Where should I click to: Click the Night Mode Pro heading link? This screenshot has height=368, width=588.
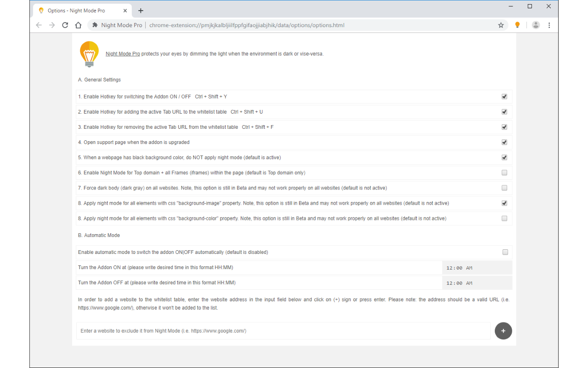tap(122, 53)
